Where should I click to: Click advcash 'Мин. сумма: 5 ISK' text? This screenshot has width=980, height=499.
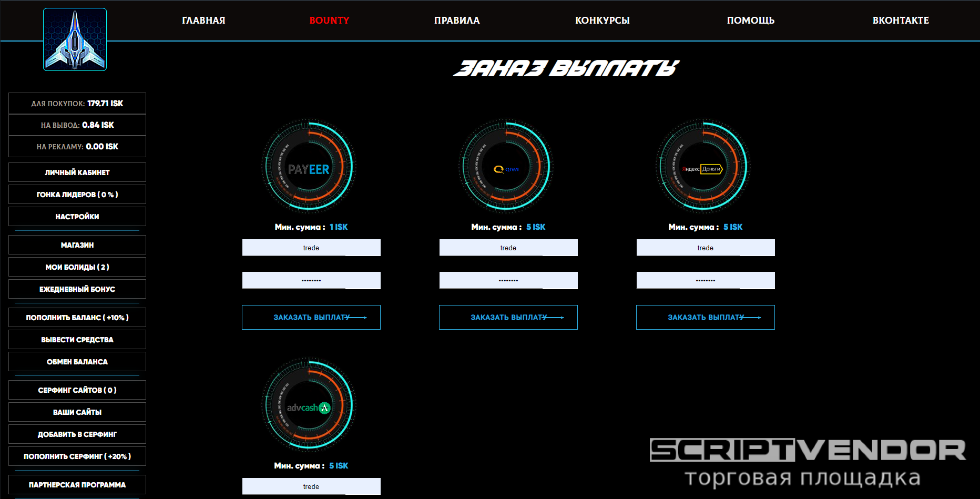[x=311, y=466]
